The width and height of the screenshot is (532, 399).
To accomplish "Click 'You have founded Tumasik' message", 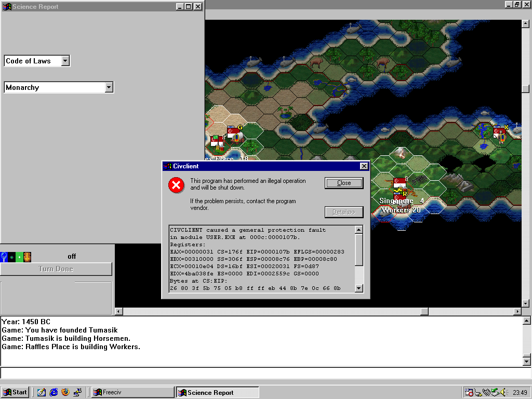I will [x=60, y=330].
